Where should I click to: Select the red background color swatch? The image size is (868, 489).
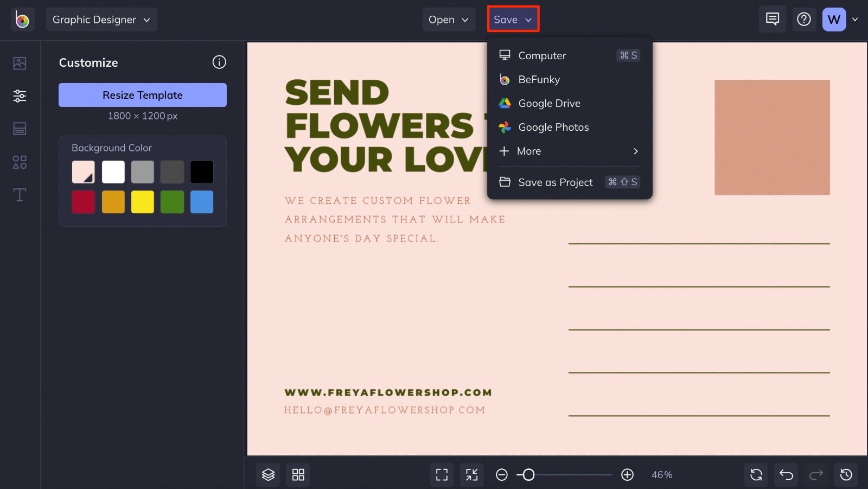point(83,202)
